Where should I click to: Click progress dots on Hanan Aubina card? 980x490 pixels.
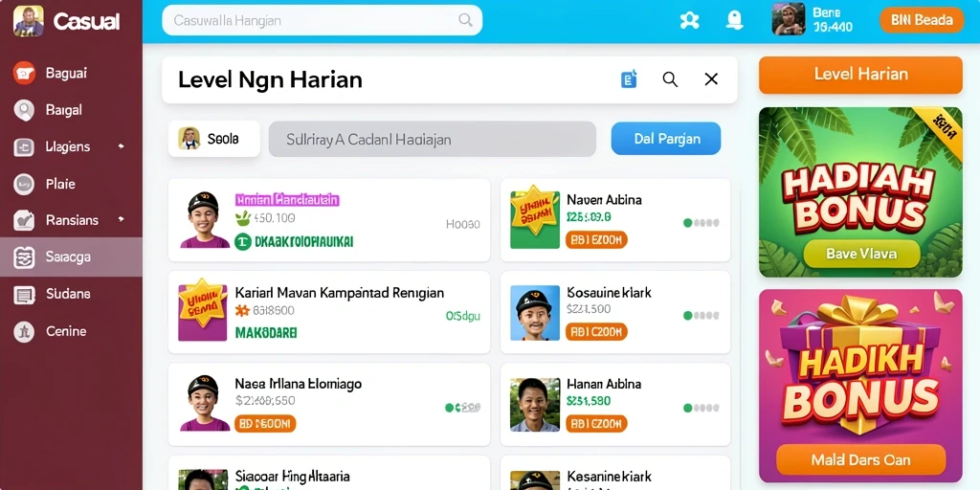click(702, 408)
